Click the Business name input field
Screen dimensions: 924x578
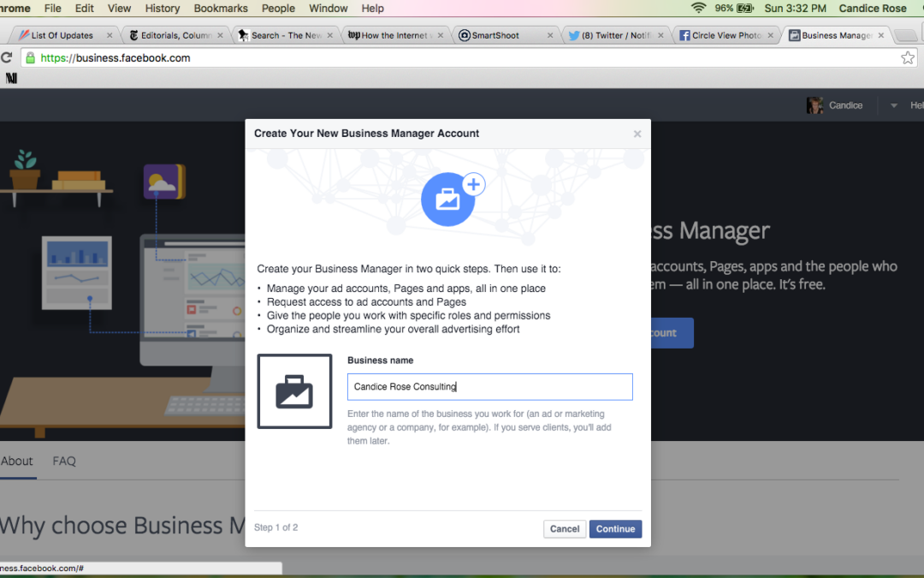point(489,387)
